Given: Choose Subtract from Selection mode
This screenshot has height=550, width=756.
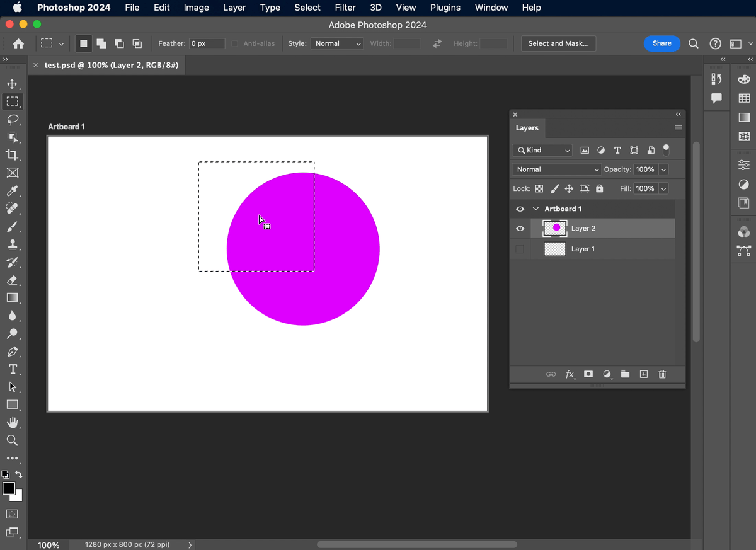Looking at the screenshot, I should (x=119, y=43).
